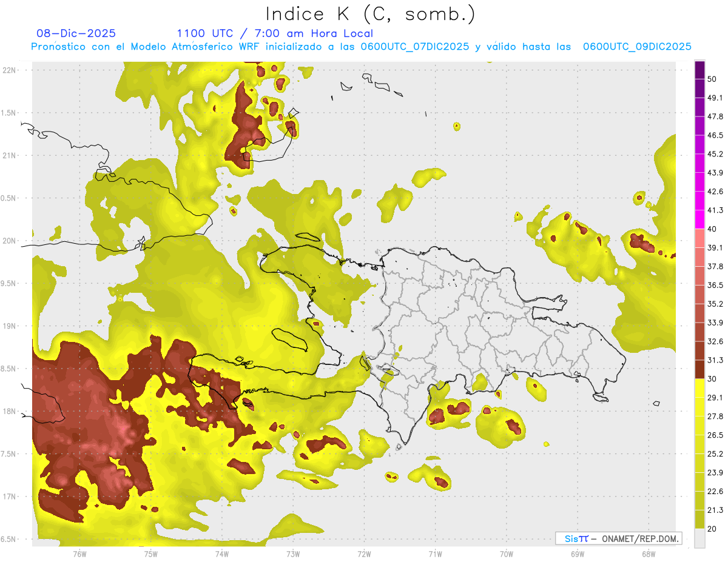This screenshot has height=562, width=728.
Task: Click the gray swatch below 20 on the scale
Action: coord(699,538)
